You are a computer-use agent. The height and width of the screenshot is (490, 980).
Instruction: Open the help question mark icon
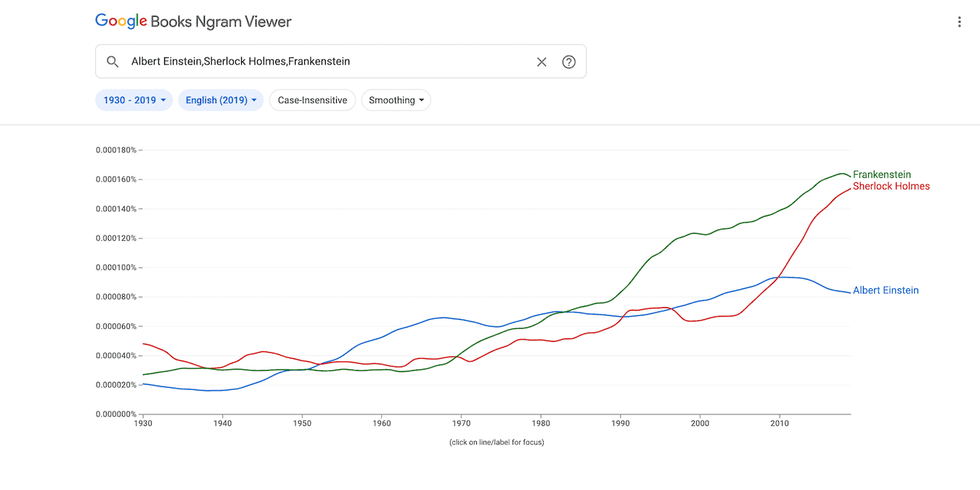tap(568, 62)
